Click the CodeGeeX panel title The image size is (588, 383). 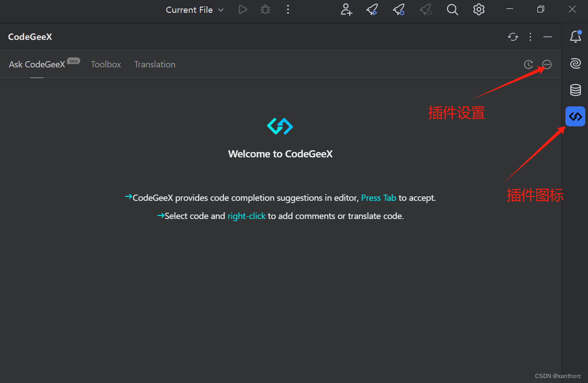pyautogui.click(x=30, y=37)
